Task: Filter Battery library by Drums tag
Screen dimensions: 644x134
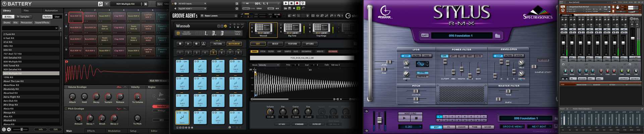Action: tap(7, 23)
